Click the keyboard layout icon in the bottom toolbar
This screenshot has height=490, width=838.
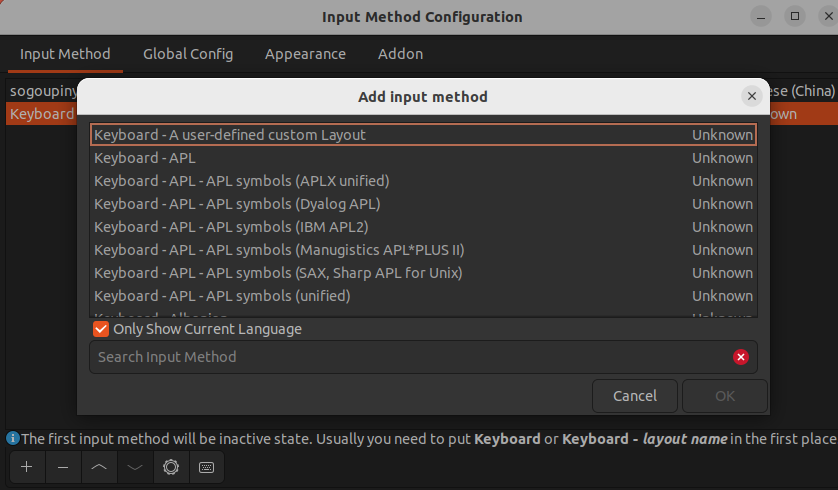click(x=206, y=467)
